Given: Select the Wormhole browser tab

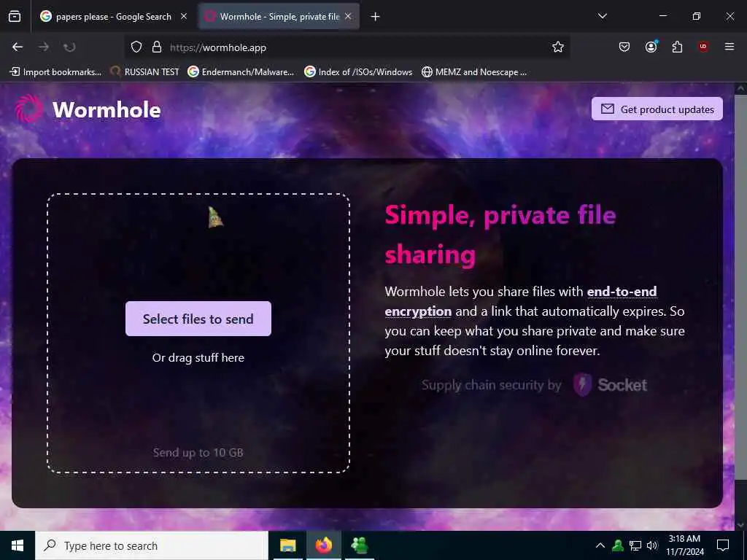Looking at the screenshot, I should (279, 16).
